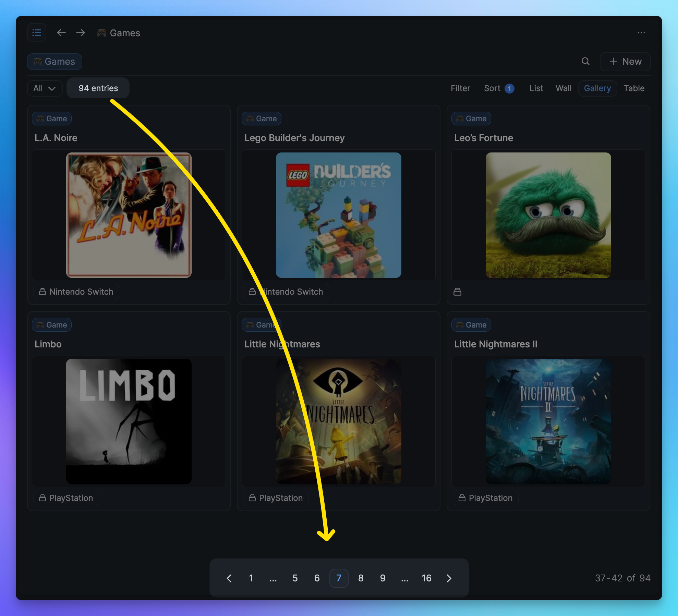The width and height of the screenshot is (678, 616).
Task: Switch to List view
Action: point(536,88)
